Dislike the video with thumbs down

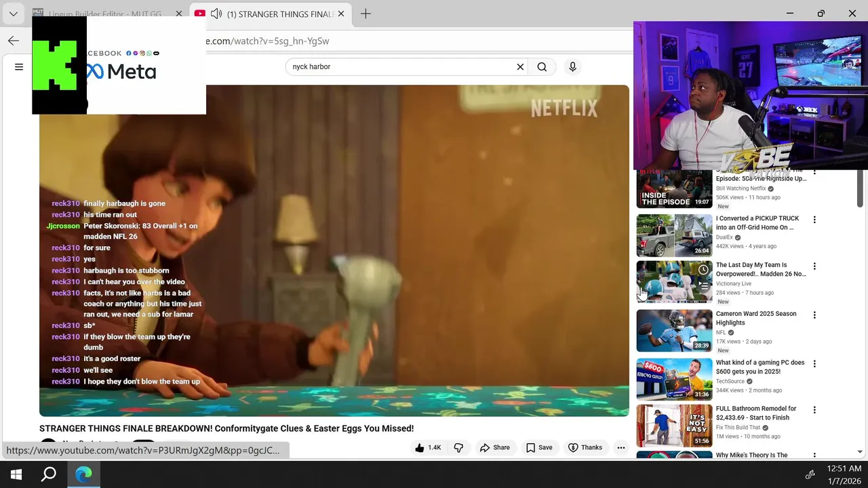point(458,447)
